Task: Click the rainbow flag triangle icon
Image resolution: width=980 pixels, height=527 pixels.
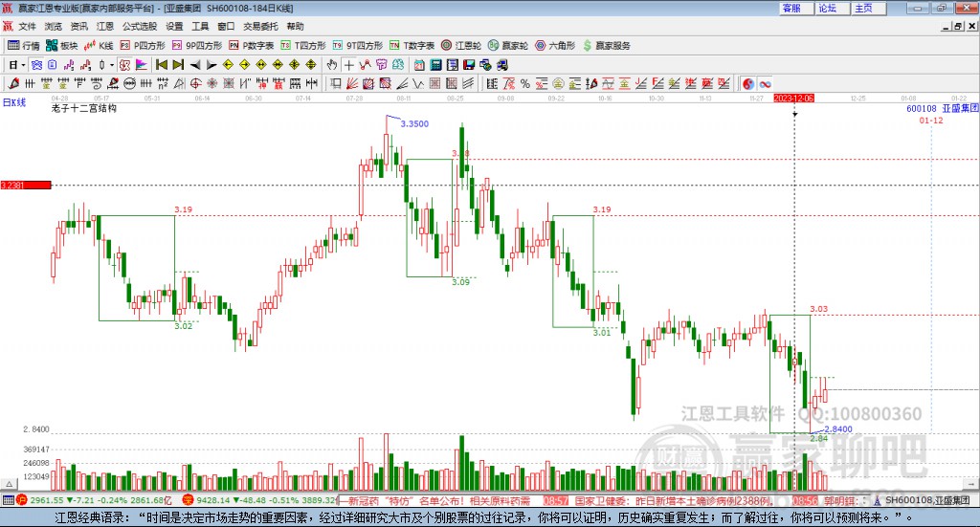Action: tap(142, 65)
